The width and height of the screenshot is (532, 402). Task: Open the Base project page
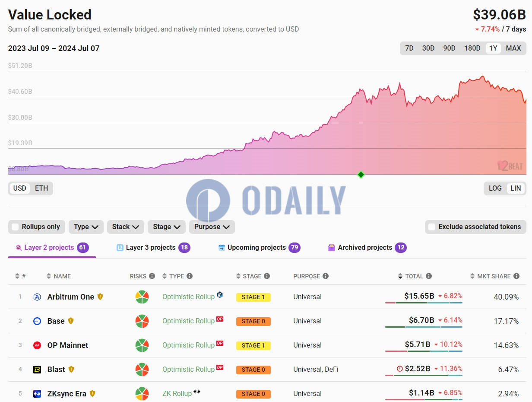(x=56, y=321)
